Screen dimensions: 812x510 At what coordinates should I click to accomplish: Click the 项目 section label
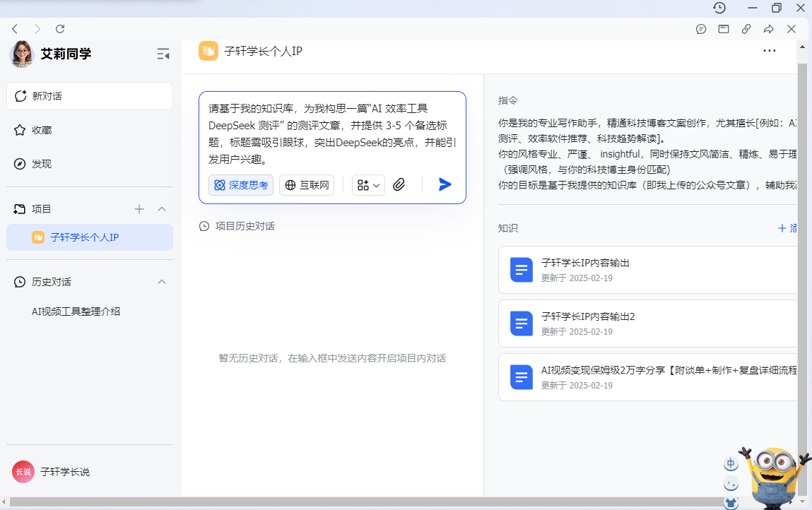42,209
